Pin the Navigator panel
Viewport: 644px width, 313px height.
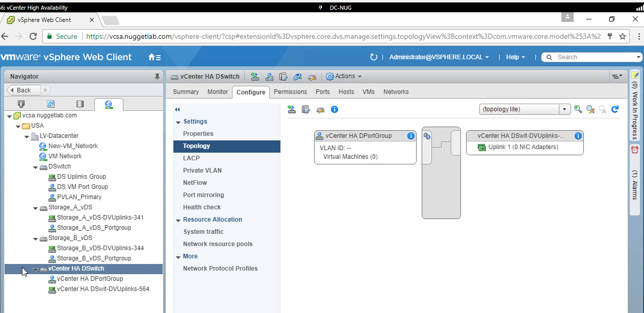pos(157,77)
